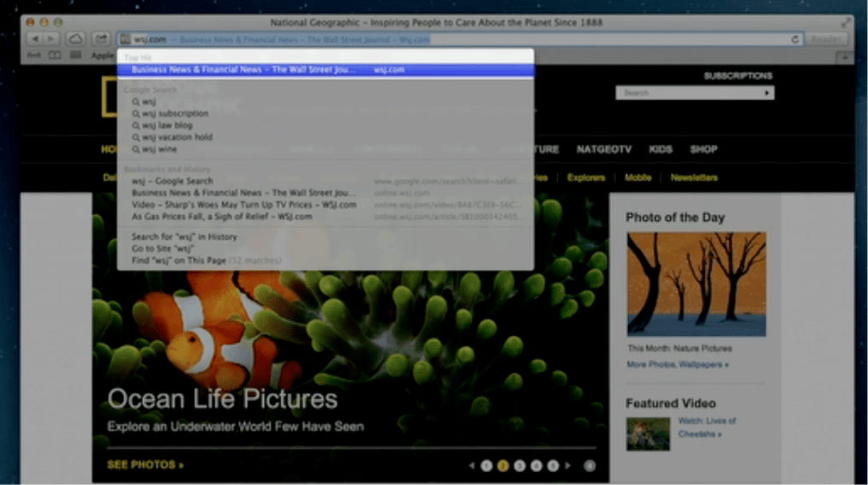Select slideshow page 1 dot

tap(487, 466)
